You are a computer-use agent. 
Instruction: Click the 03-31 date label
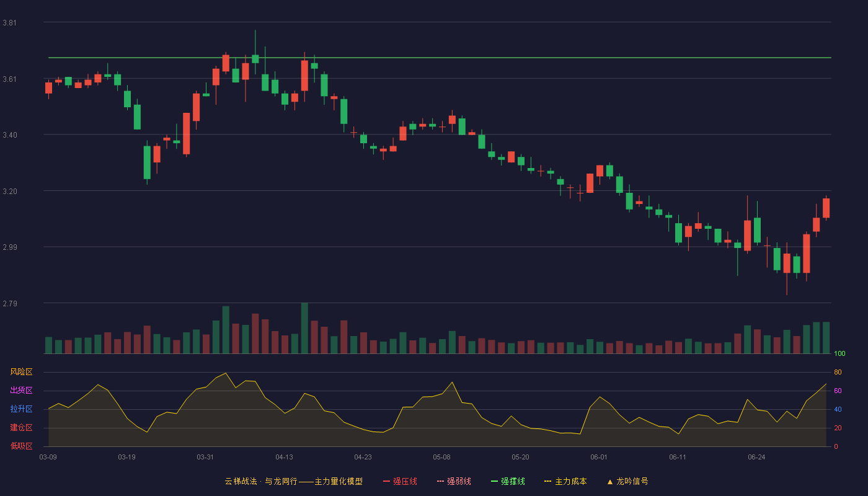click(205, 457)
